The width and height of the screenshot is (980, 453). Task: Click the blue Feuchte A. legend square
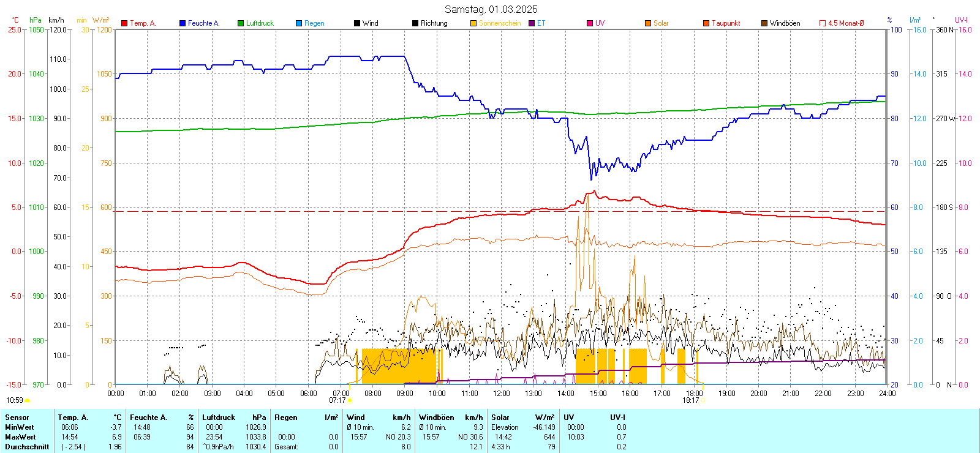click(x=183, y=23)
